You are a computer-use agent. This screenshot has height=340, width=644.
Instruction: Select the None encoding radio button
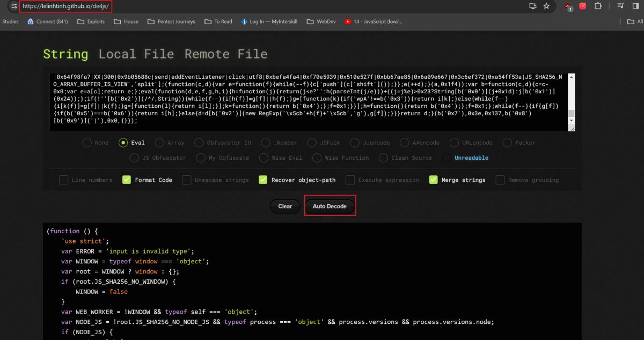(86, 143)
